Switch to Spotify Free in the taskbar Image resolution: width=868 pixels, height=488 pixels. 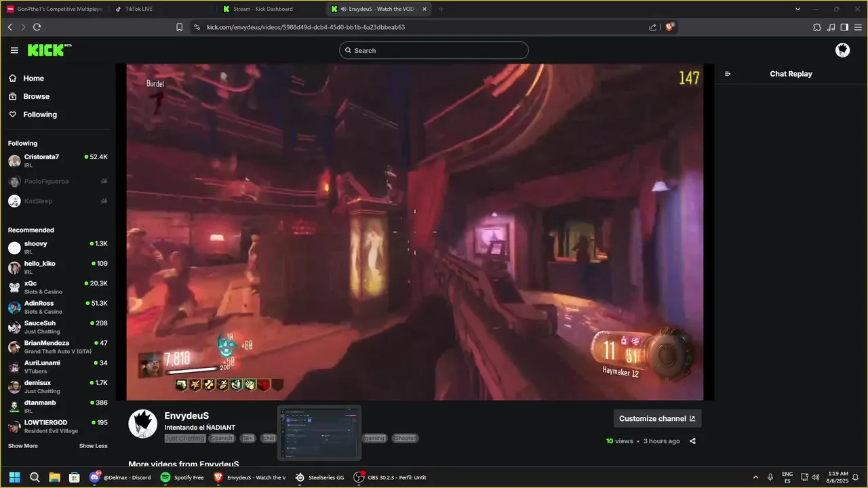pyautogui.click(x=182, y=477)
